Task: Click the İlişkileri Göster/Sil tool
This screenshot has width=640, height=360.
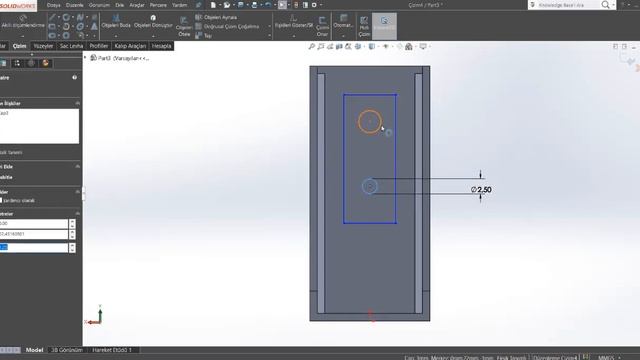Action: 293,21
